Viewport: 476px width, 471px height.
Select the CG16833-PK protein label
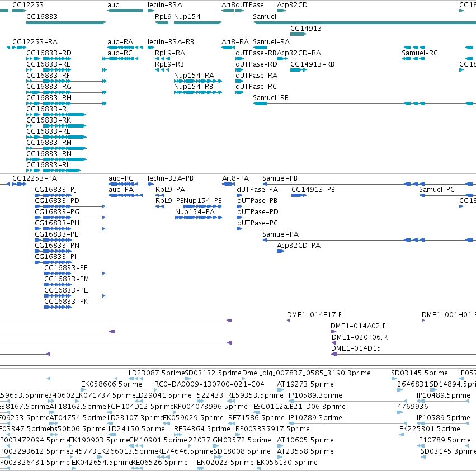(66, 302)
